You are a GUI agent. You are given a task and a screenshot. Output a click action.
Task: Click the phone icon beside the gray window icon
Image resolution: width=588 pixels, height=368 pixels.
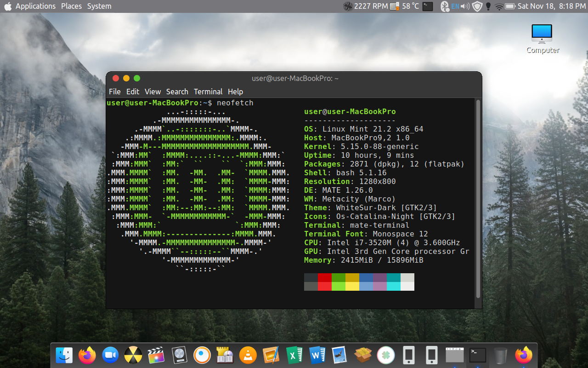pyautogui.click(x=432, y=355)
